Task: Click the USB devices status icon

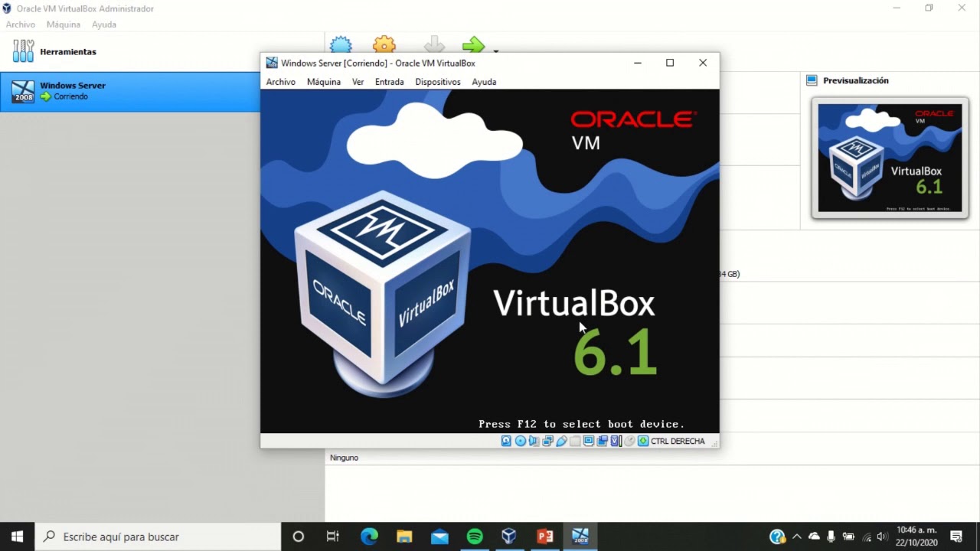Action: [561, 441]
